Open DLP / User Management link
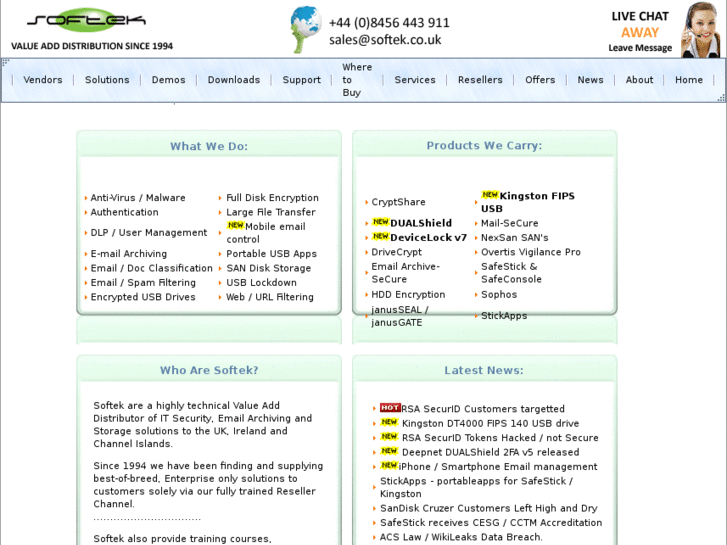 pos(149,232)
